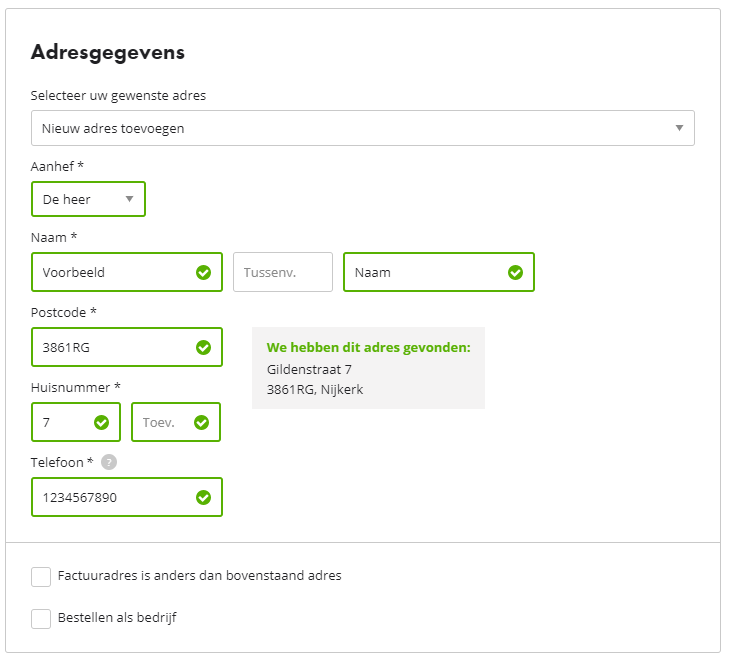Click green checkmark in Telefoon field
The width and height of the screenshot is (729, 661).
203,497
